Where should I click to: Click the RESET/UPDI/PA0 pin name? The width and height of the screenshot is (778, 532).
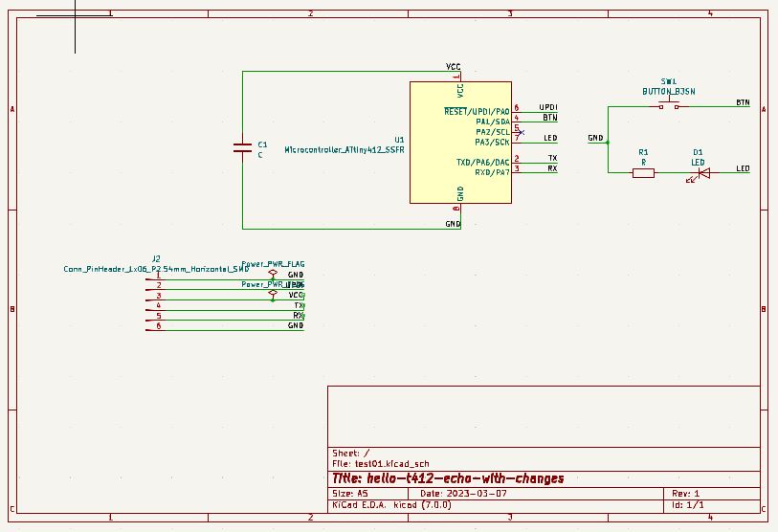click(x=477, y=112)
